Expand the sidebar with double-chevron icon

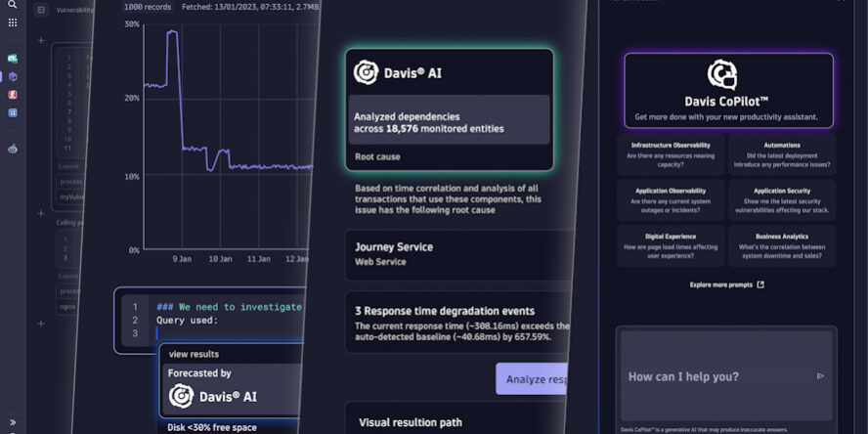point(13,422)
